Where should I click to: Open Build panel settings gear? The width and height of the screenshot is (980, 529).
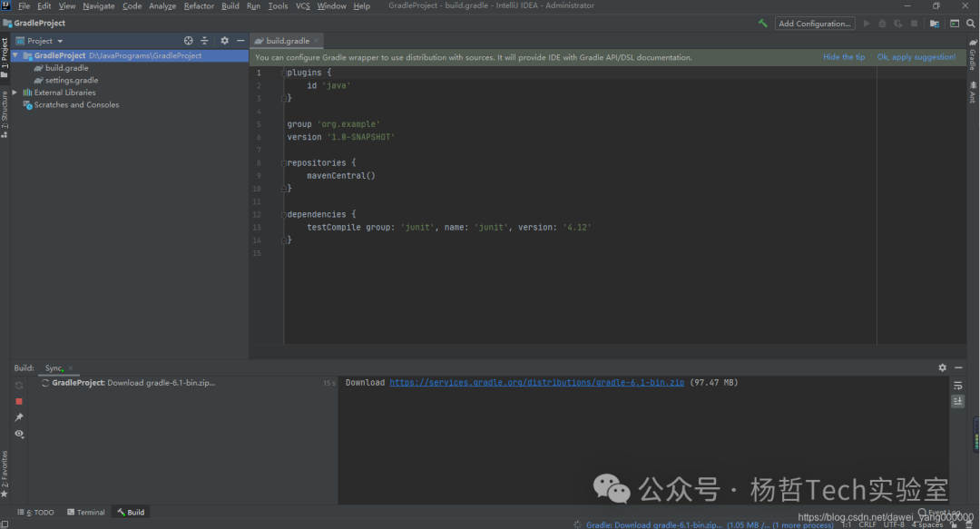942,367
